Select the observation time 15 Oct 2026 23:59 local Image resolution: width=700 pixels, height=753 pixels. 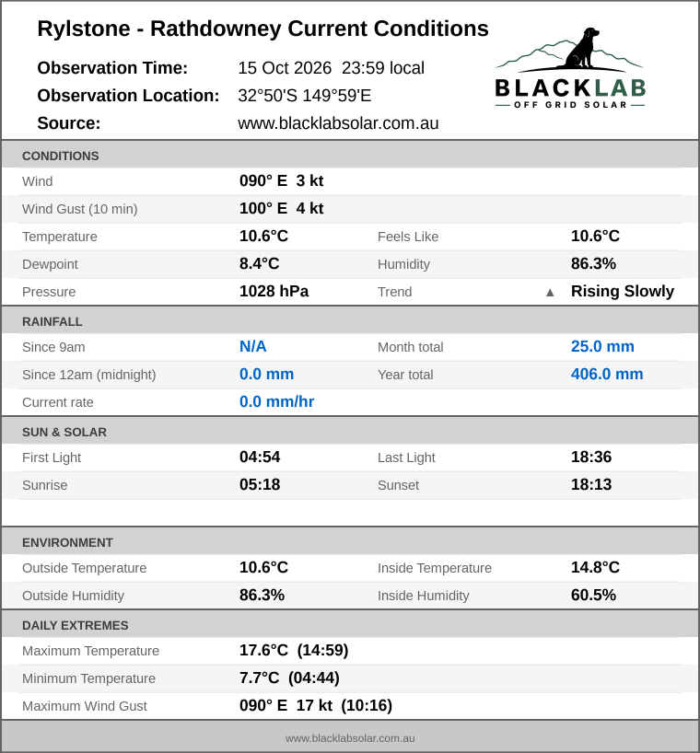(x=331, y=68)
